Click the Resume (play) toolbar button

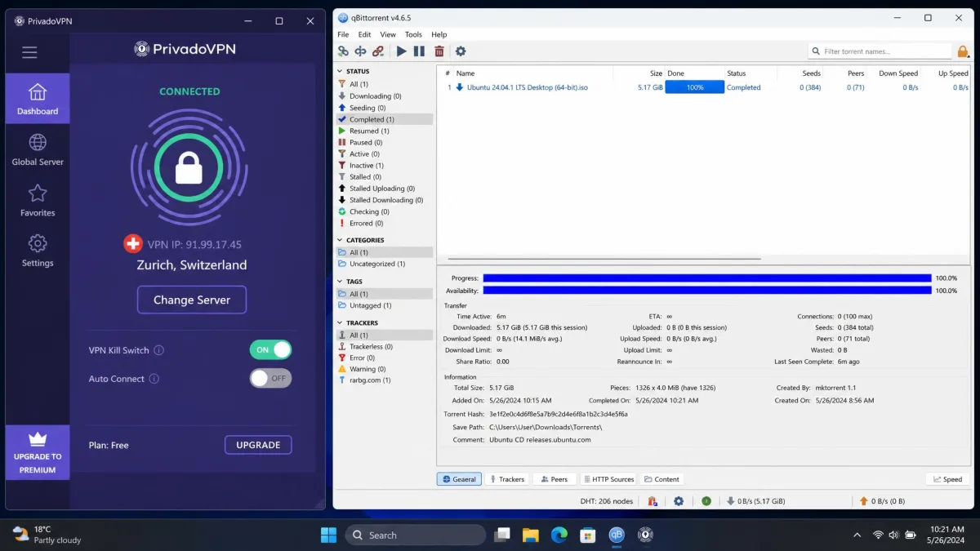(401, 51)
